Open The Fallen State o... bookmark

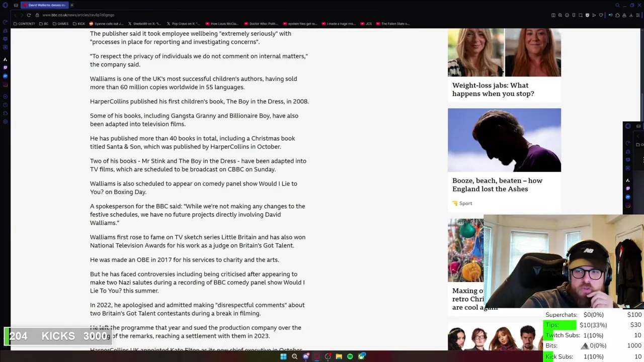[x=393, y=24]
